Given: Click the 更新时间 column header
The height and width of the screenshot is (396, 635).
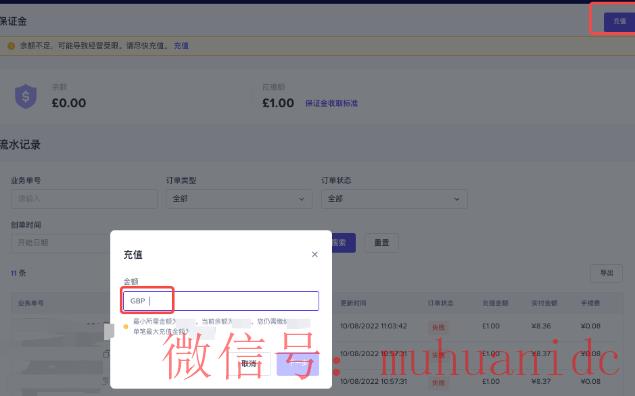Looking at the screenshot, I should (x=353, y=303).
